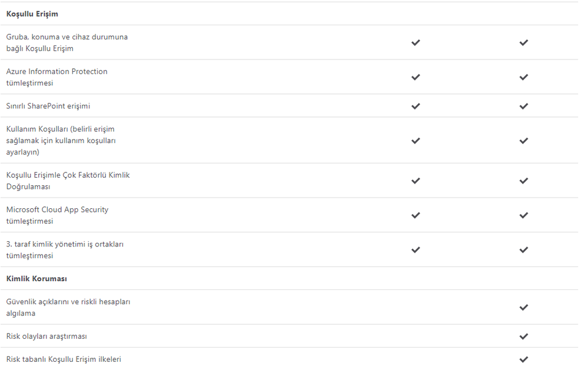Image resolution: width=588 pixels, height=370 pixels.
Task: Click left checkmark for Kullanım Koşulları row
Action: 416,141
